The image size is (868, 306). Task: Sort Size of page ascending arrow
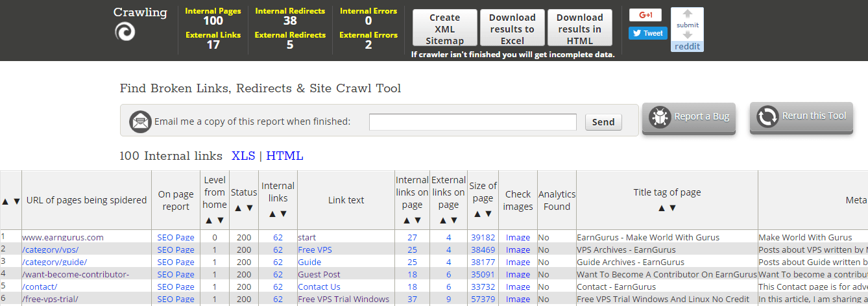click(x=477, y=214)
